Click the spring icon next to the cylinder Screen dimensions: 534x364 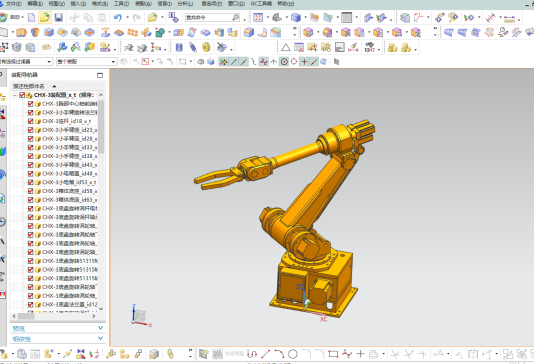tap(193, 47)
